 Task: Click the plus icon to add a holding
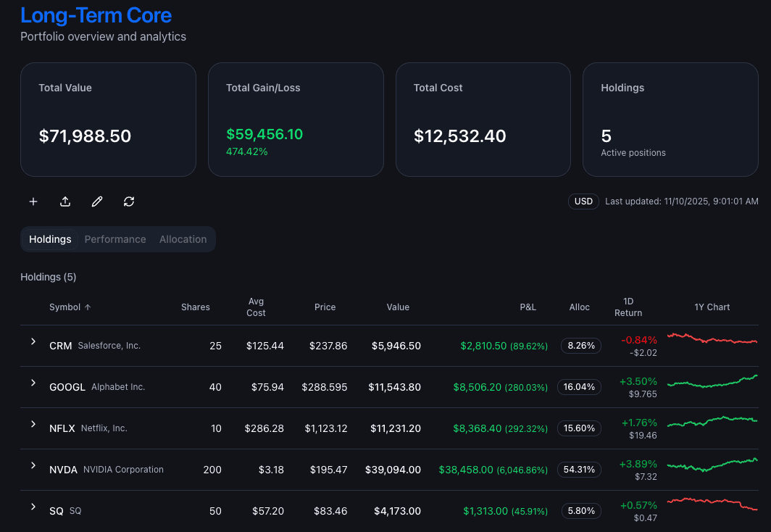click(33, 201)
